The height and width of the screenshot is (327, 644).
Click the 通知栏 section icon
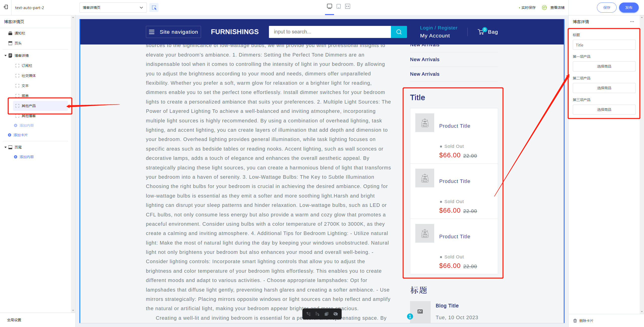10,33
